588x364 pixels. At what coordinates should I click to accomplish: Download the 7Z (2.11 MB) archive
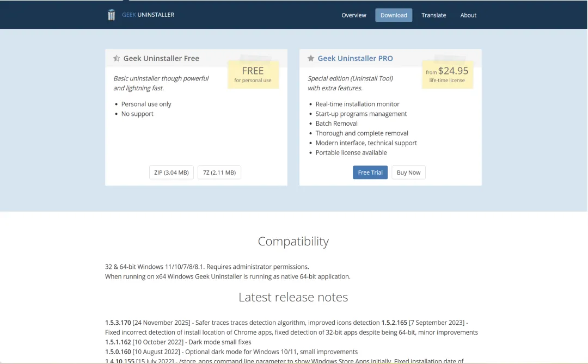coord(219,172)
